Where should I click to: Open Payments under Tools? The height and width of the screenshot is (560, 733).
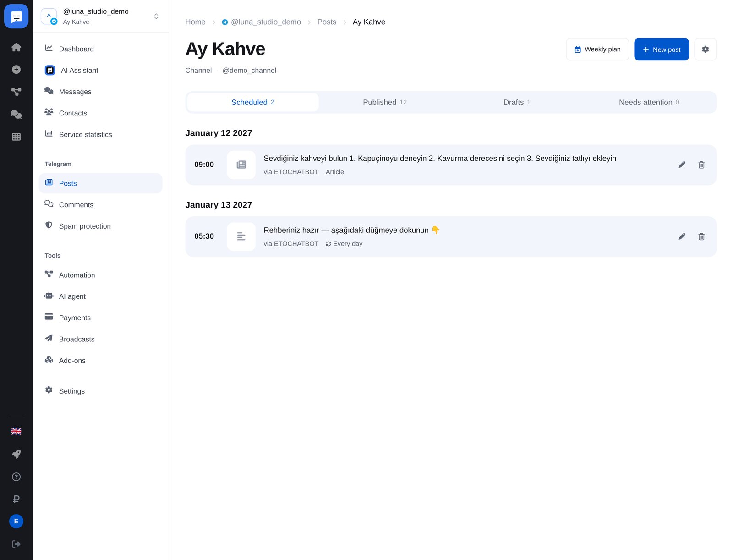click(x=100, y=318)
